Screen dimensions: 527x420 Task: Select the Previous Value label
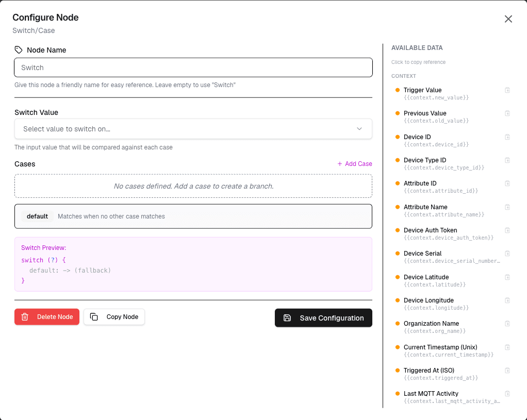coord(425,113)
